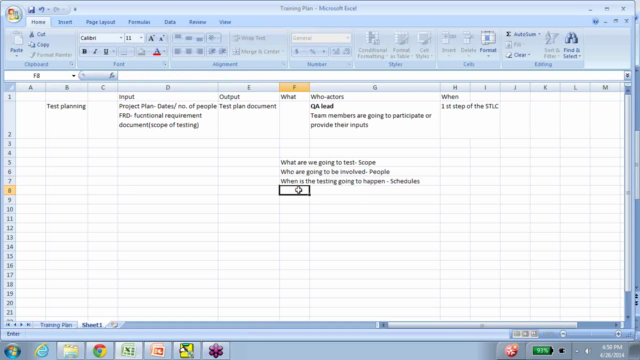640x360 pixels.
Task: Save the workbook from Quick Access
Action: pyautogui.click(x=31, y=9)
